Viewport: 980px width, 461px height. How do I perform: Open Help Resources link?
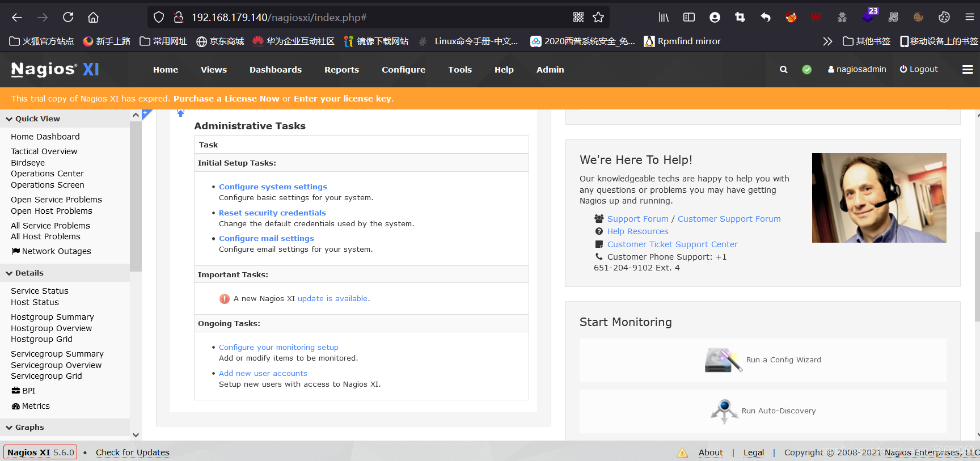(x=638, y=231)
